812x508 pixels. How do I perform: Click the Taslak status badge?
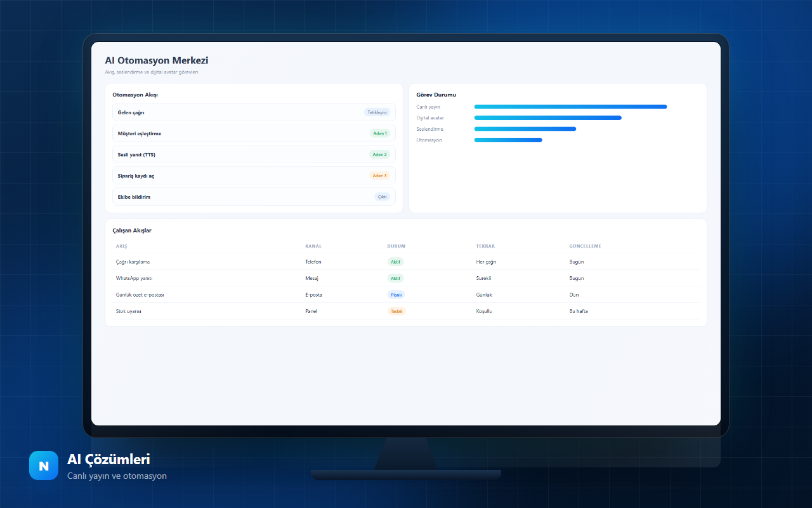click(396, 311)
